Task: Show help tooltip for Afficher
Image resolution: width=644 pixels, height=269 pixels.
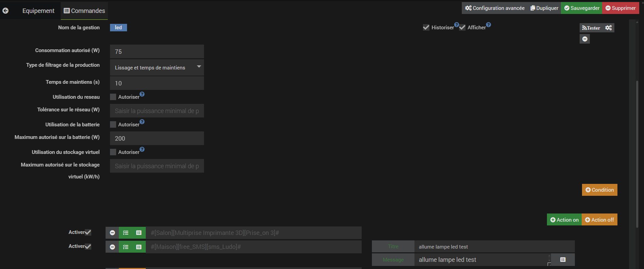Action: tap(488, 25)
